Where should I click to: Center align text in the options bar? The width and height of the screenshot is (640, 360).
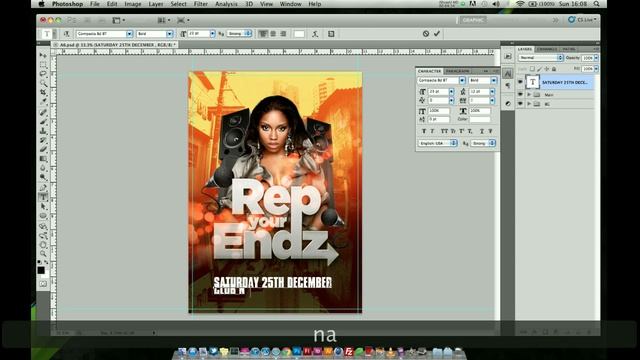click(273, 34)
